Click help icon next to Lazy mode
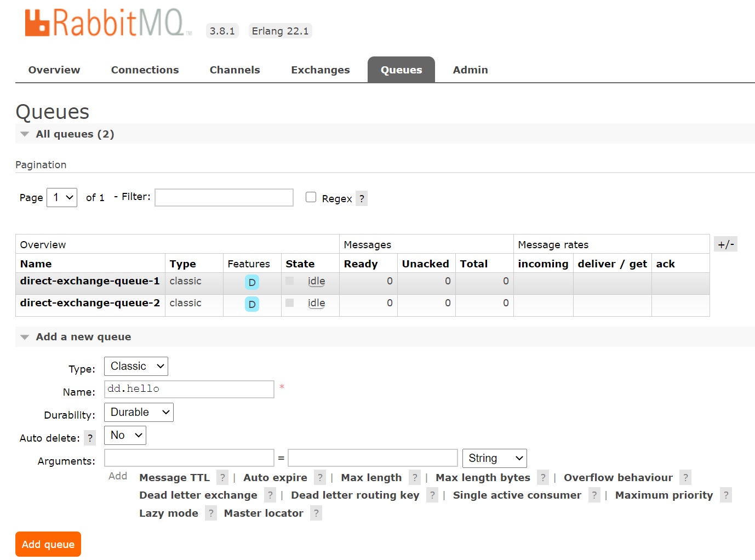The height and width of the screenshot is (560, 755). [x=211, y=513]
